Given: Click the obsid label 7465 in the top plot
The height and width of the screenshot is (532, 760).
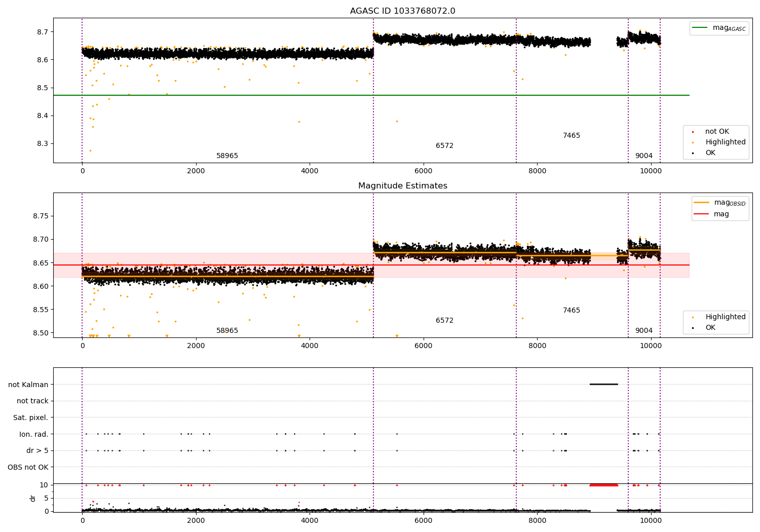Looking at the screenshot, I should [571, 136].
